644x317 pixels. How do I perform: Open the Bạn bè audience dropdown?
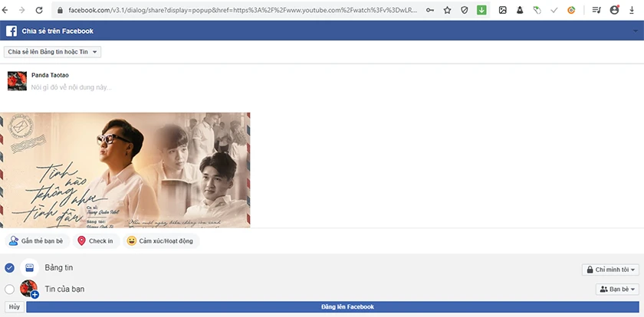click(617, 289)
